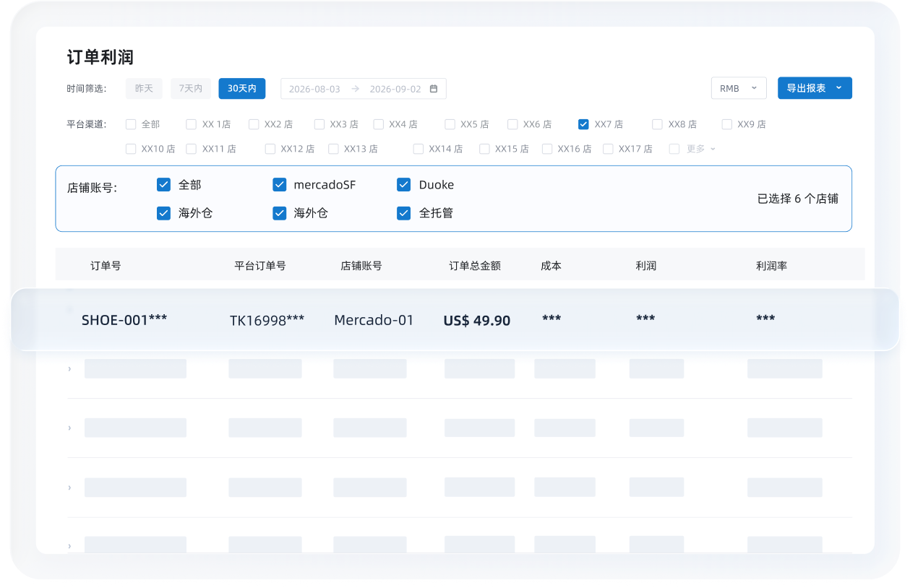Viewport: 910px width, 588px height.
Task: Open order SHOE-001***
Action: (x=124, y=319)
